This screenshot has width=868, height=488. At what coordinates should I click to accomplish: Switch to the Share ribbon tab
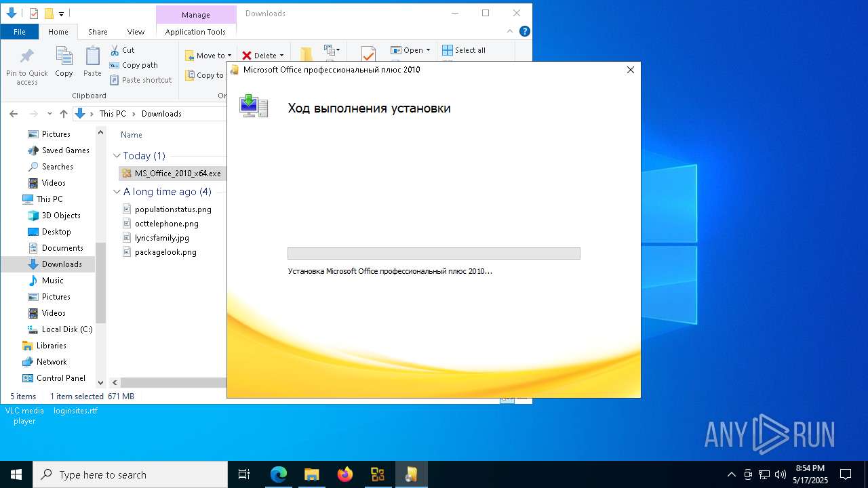tap(98, 32)
